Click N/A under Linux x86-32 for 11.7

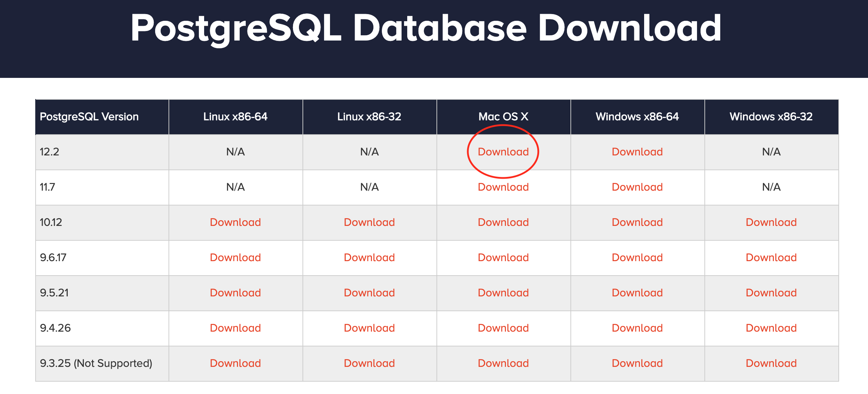click(x=369, y=187)
